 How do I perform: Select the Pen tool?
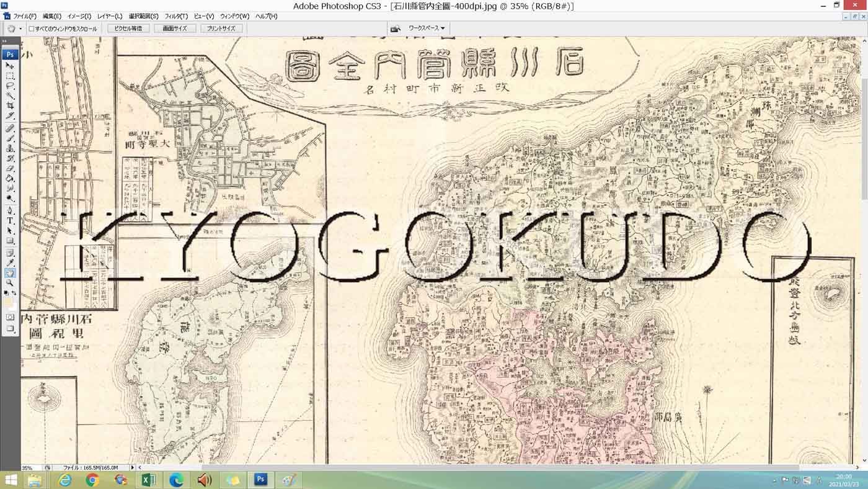(x=10, y=210)
